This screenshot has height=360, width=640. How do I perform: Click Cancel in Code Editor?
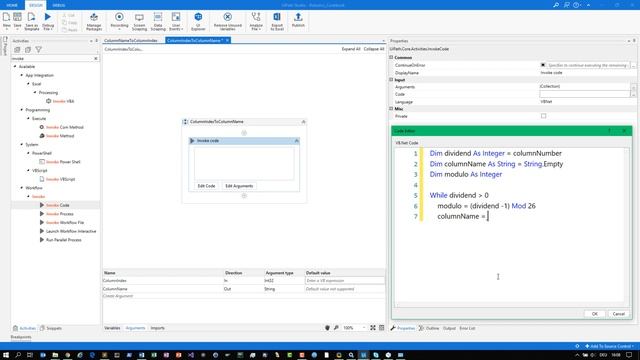point(619,314)
